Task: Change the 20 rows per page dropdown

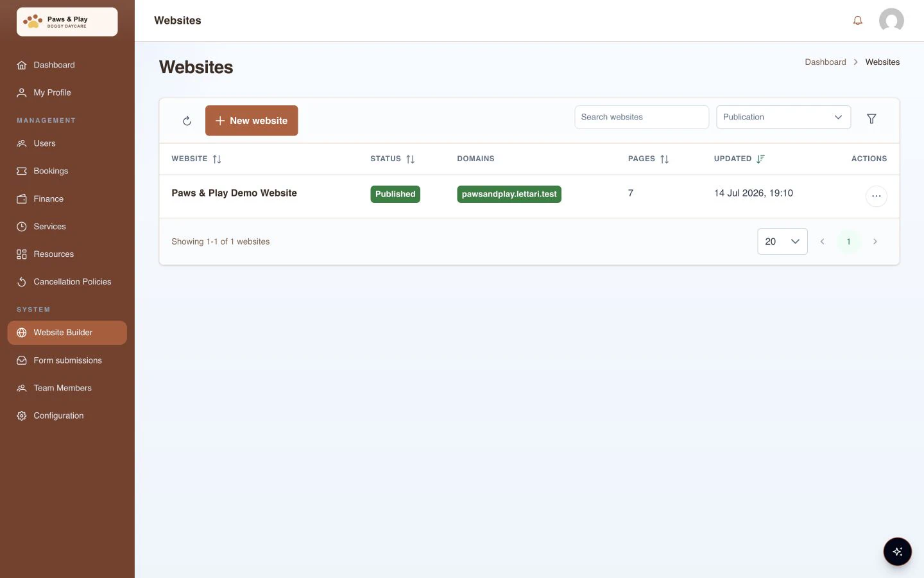Action: pos(782,241)
